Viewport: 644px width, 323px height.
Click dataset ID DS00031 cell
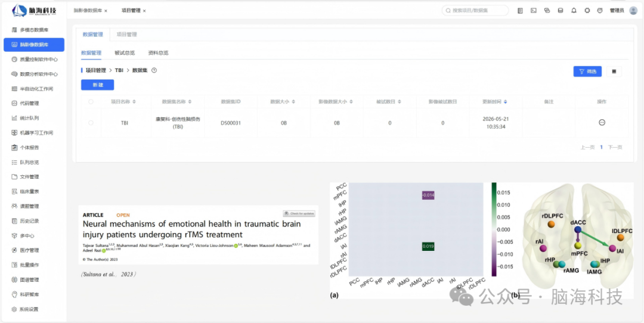click(x=231, y=123)
